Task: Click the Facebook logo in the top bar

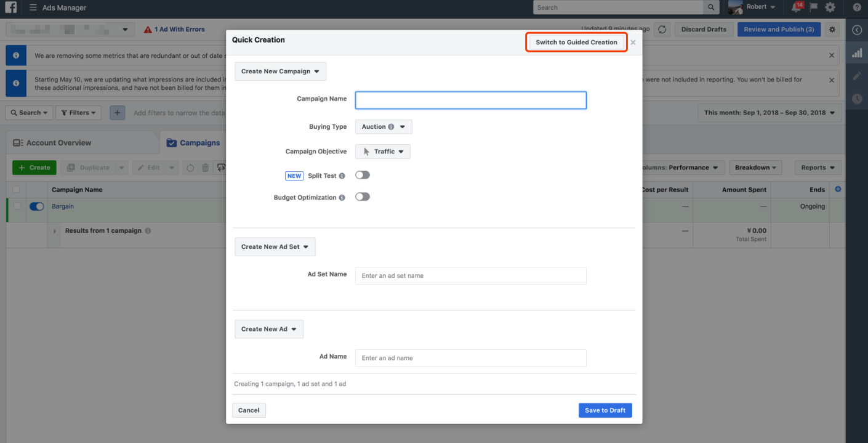Action: click(11, 8)
